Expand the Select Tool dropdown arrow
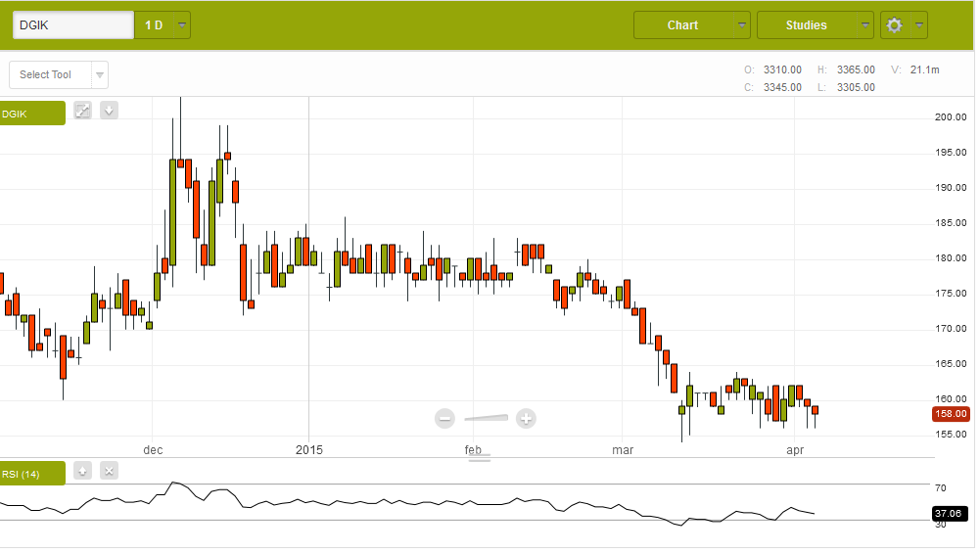This screenshot has width=980, height=553. pyautogui.click(x=99, y=75)
